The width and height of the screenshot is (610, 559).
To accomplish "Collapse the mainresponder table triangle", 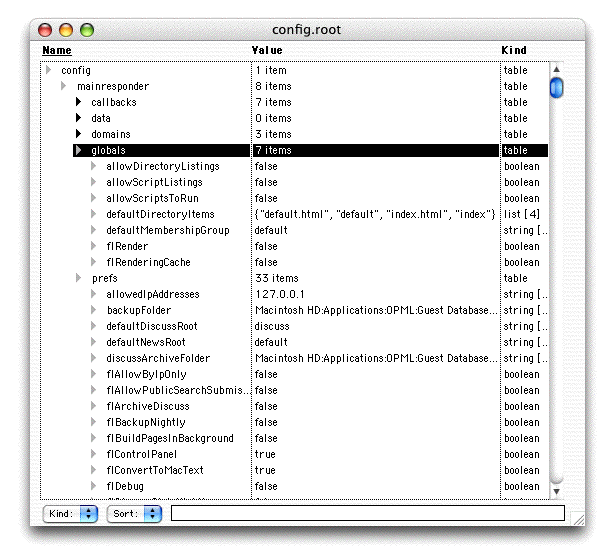I will pos(64,86).
